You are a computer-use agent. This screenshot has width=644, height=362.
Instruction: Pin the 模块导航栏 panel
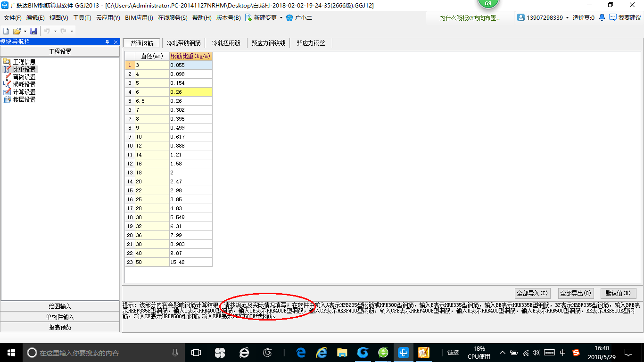point(107,42)
